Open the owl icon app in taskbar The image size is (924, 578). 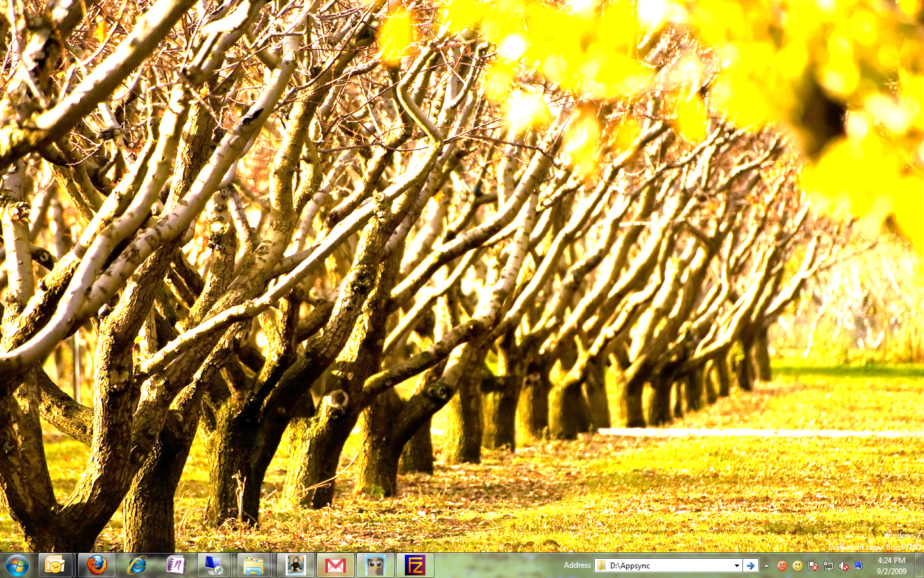click(375, 565)
